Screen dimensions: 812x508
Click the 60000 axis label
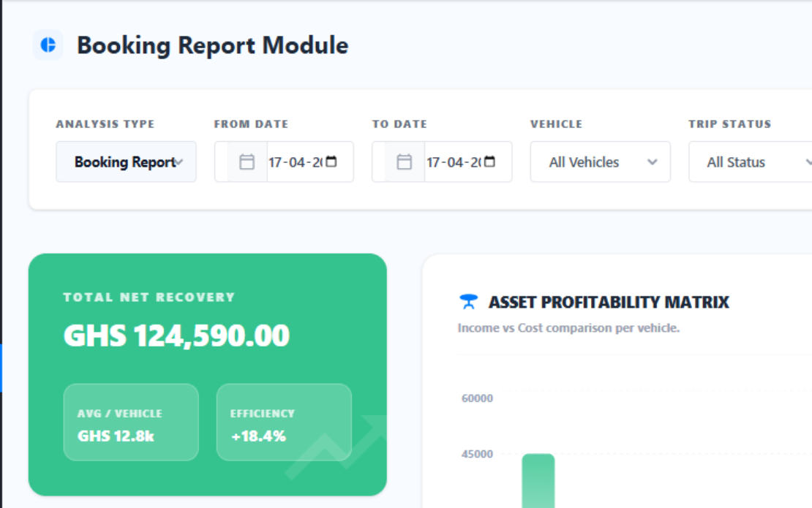click(x=477, y=398)
